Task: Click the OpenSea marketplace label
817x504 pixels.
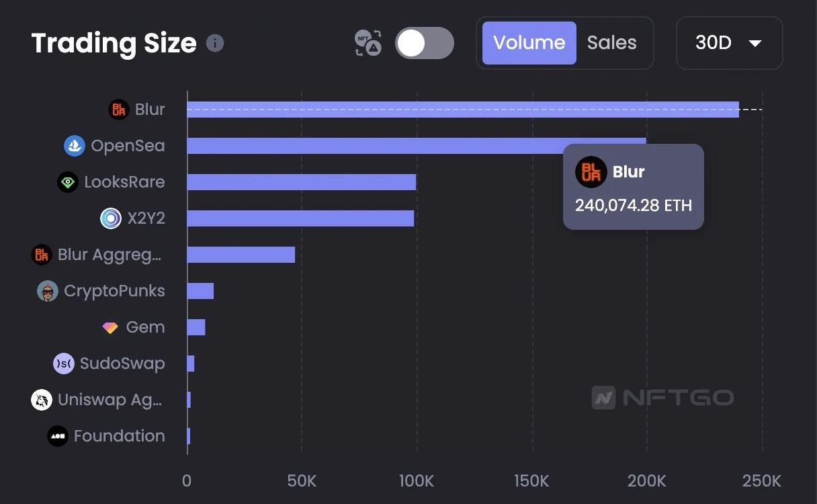Action: pyautogui.click(x=128, y=146)
